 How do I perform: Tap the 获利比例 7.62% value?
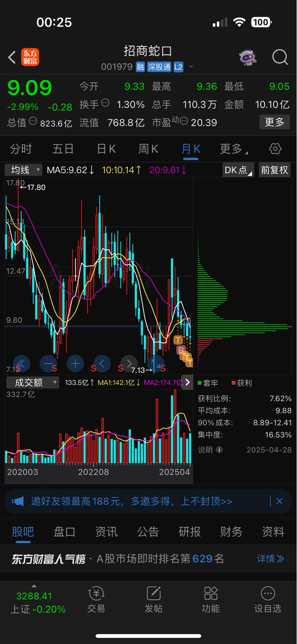click(280, 399)
